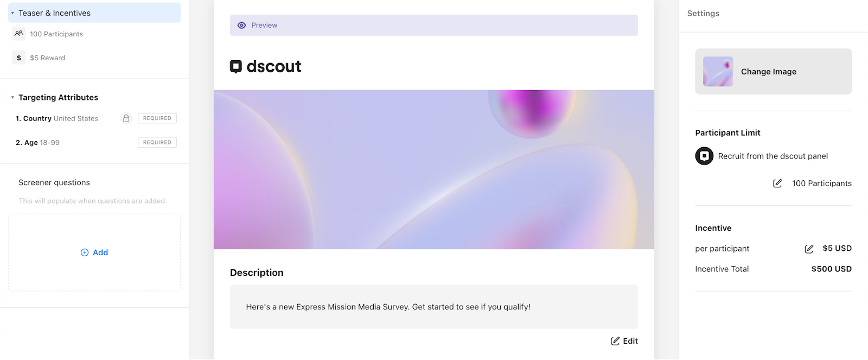Click the eye icon in Preview bar

coord(242,26)
